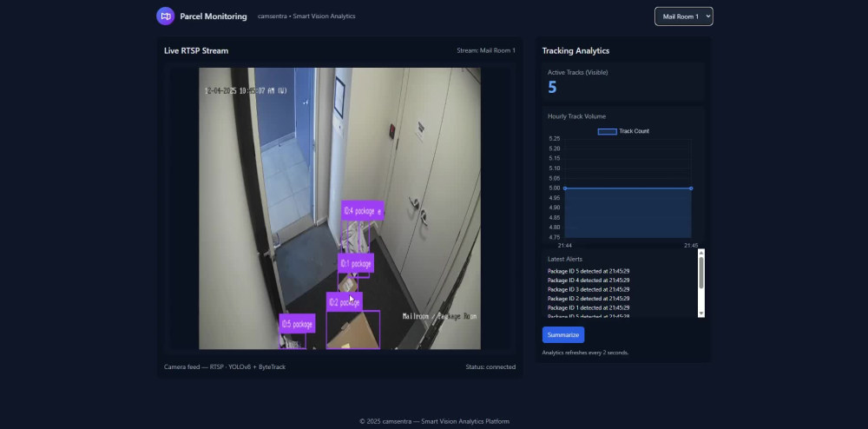Open the Mail Room 1 camera dropdown
This screenshot has height=429, width=868.
[684, 16]
